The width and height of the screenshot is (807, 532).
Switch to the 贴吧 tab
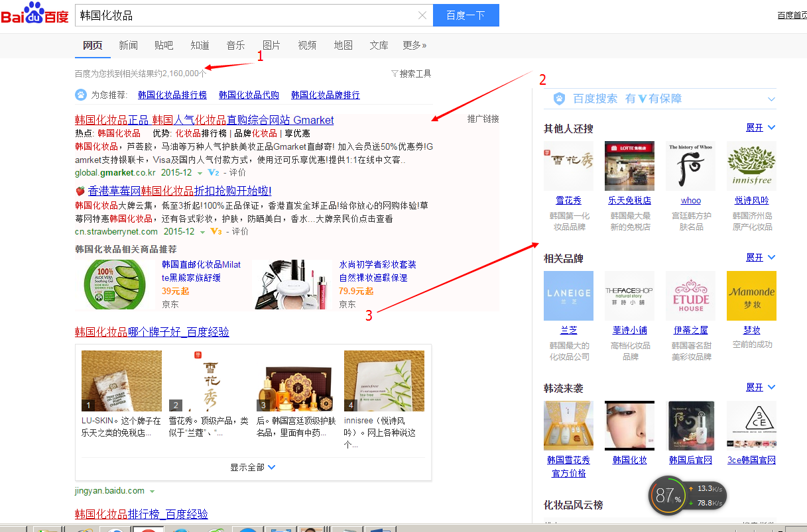[164, 45]
